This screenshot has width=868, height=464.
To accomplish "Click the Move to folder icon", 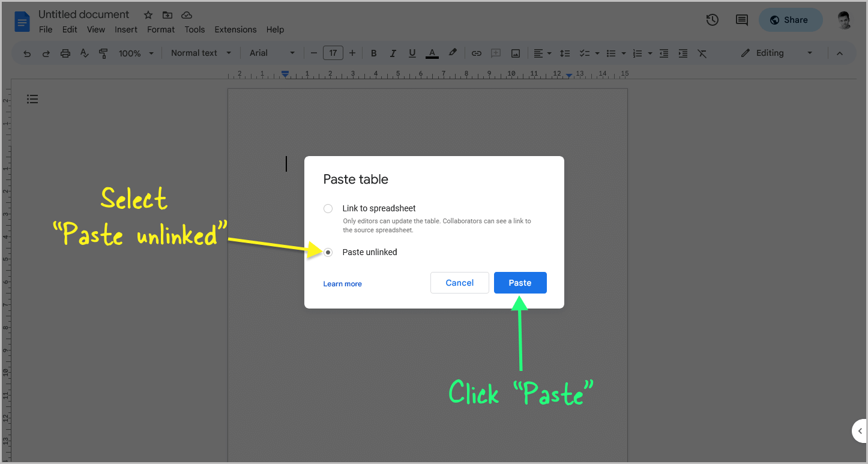I will tap(167, 15).
